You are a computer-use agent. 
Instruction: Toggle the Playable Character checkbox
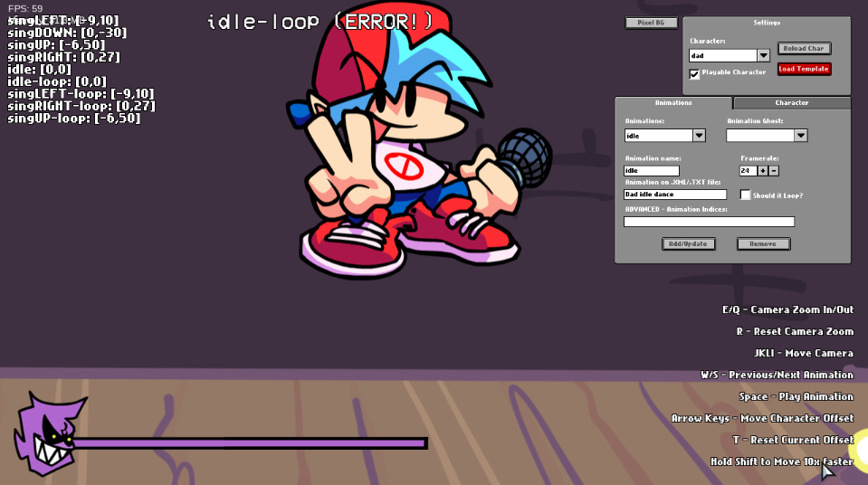click(694, 73)
